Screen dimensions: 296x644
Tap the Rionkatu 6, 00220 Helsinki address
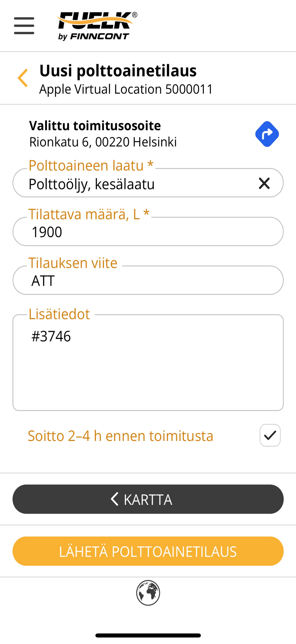(x=103, y=142)
